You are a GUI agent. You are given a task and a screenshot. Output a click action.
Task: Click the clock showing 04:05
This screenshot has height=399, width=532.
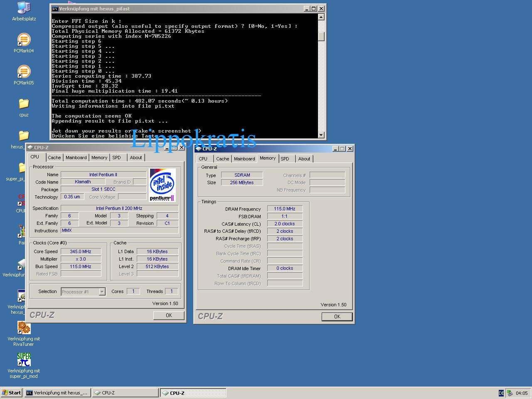[x=522, y=393]
